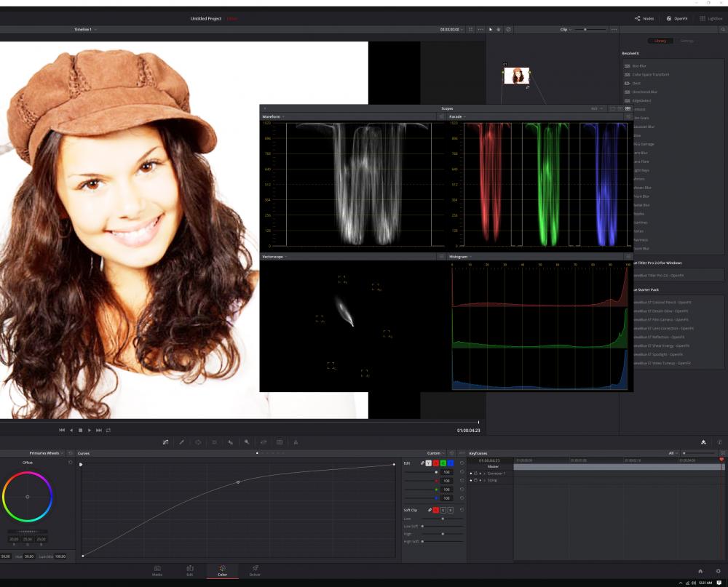Play forward in viewer transport
Image resolution: width=728 pixels, height=587 pixels.
tap(89, 430)
